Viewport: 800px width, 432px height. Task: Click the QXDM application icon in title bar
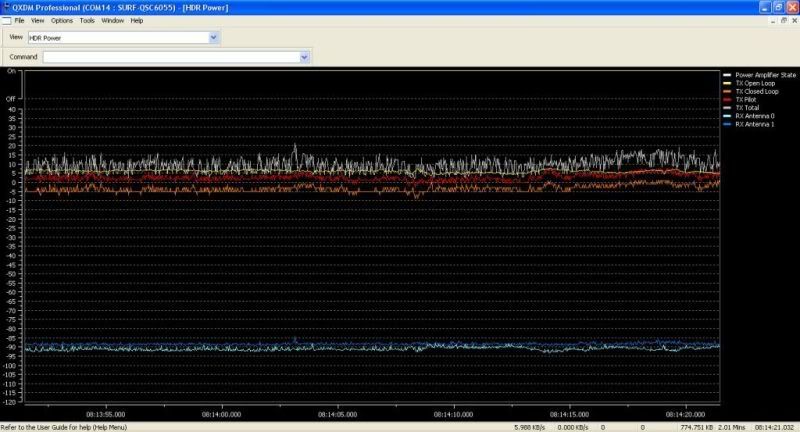pyautogui.click(x=7, y=7)
